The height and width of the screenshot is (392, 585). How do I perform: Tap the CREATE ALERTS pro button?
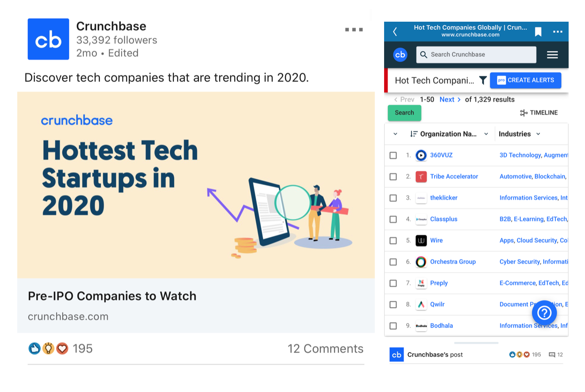[x=525, y=80]
